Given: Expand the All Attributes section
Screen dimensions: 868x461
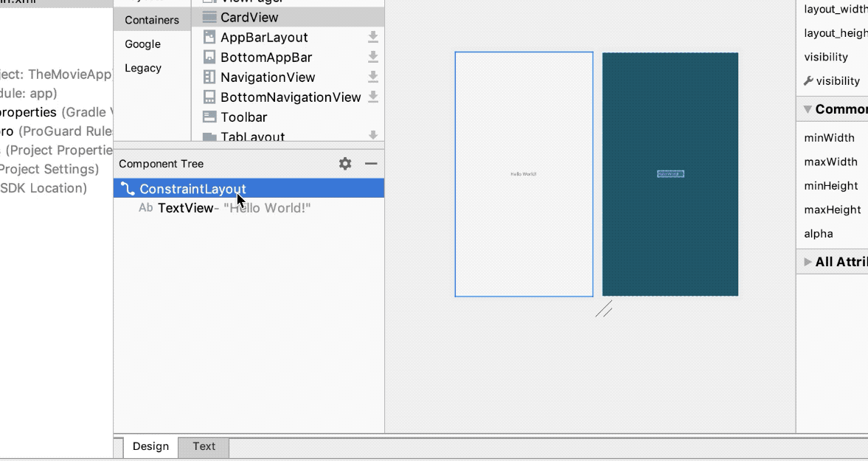Looking at the screenshot, I should point(808,262).
